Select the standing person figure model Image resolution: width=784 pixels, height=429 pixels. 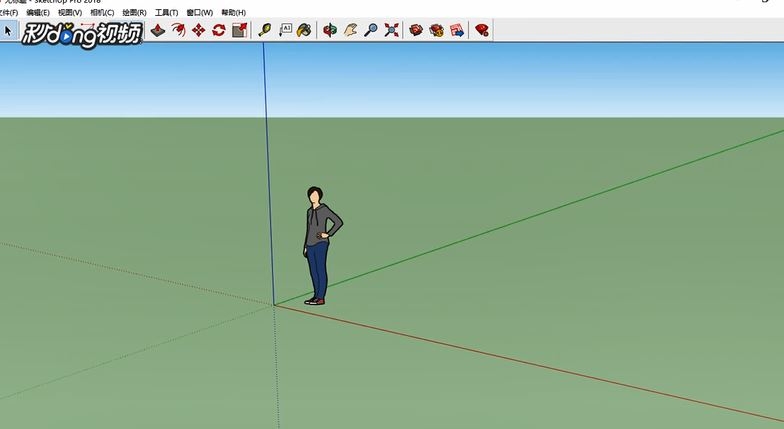coord(322,246)
